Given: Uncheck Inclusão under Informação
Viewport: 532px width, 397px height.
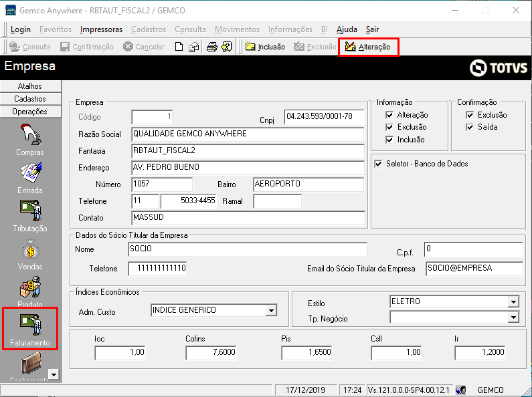Looking at the screenshot, I should tap(389, 140).
